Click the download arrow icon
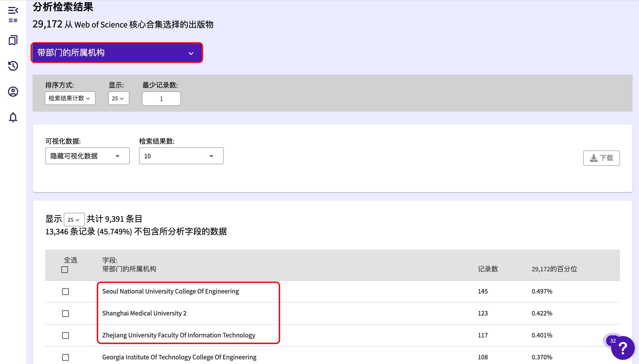The height and width of the screenshot is (364, 639). click(594, 158)
